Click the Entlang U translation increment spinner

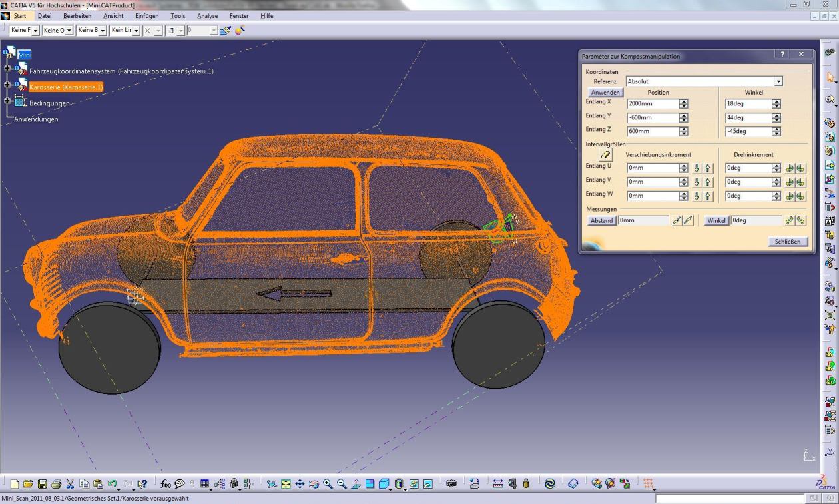coord(683,168)
